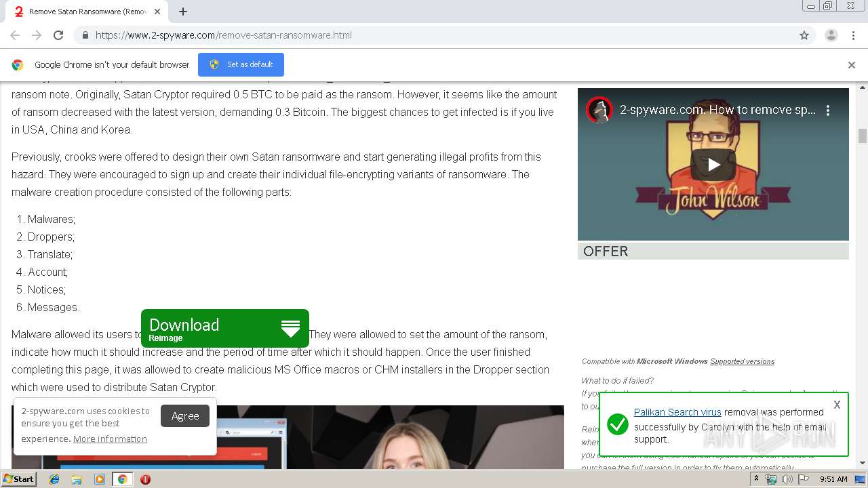The height and width of the screenshot is (488, 868).
Task: Play the John Wilson video
Action: point(713,164)
